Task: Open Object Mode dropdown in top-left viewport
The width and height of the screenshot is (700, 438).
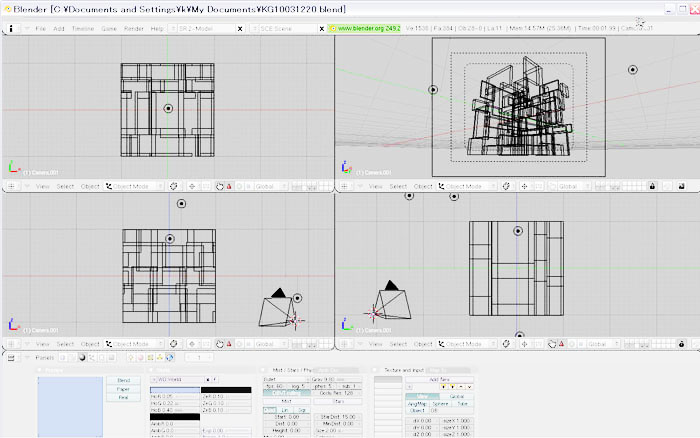Action: point(134,186)
